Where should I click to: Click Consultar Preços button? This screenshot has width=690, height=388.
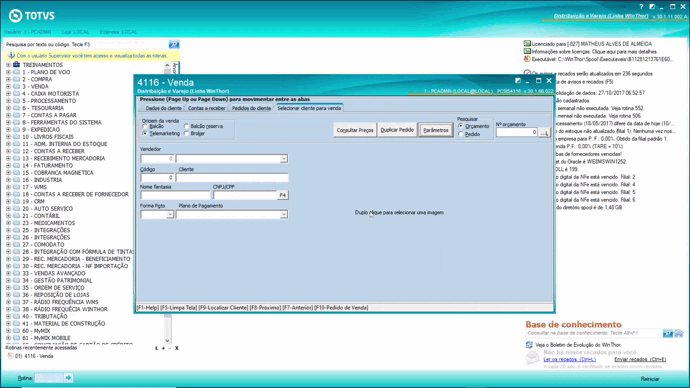355,130
